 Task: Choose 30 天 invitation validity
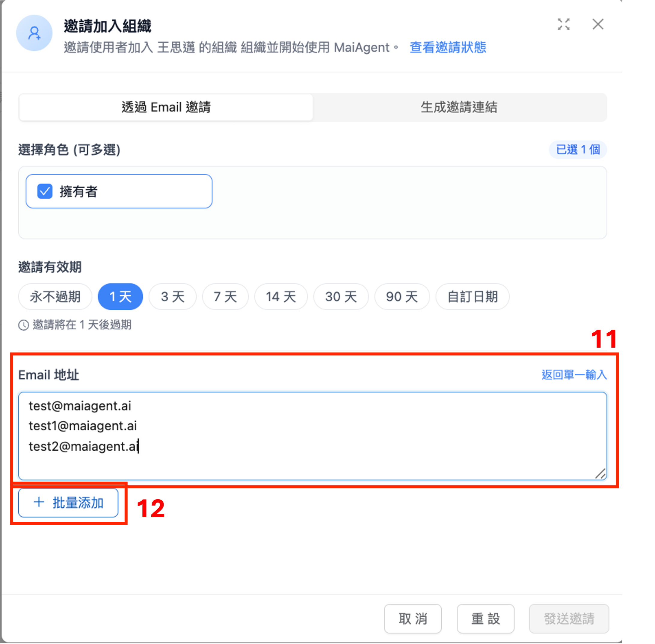(341, 297)
